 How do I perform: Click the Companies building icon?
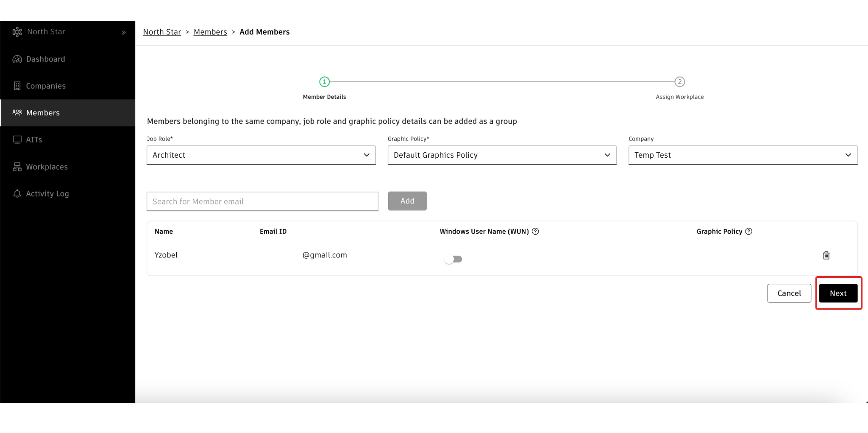[17, 86]
